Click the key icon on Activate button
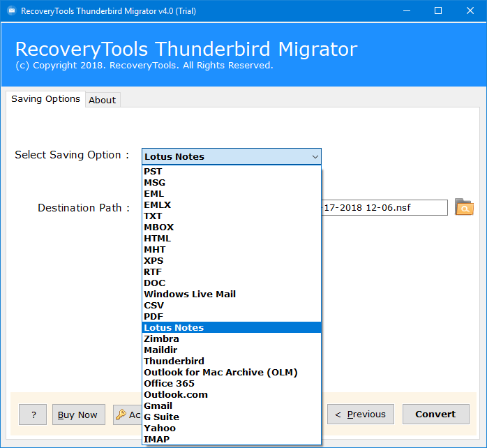The height and width of the screenshot is (448, 487). pos(121,415)
